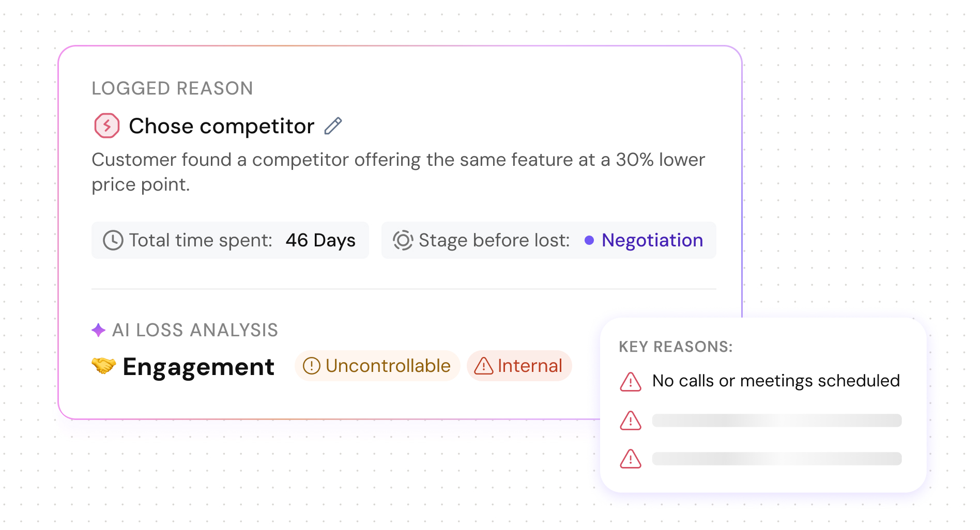Image resolution: width=980 pixels, height=530 pixels.
Task: Click the second key reason warning triangle
Action: coord(631,420)
